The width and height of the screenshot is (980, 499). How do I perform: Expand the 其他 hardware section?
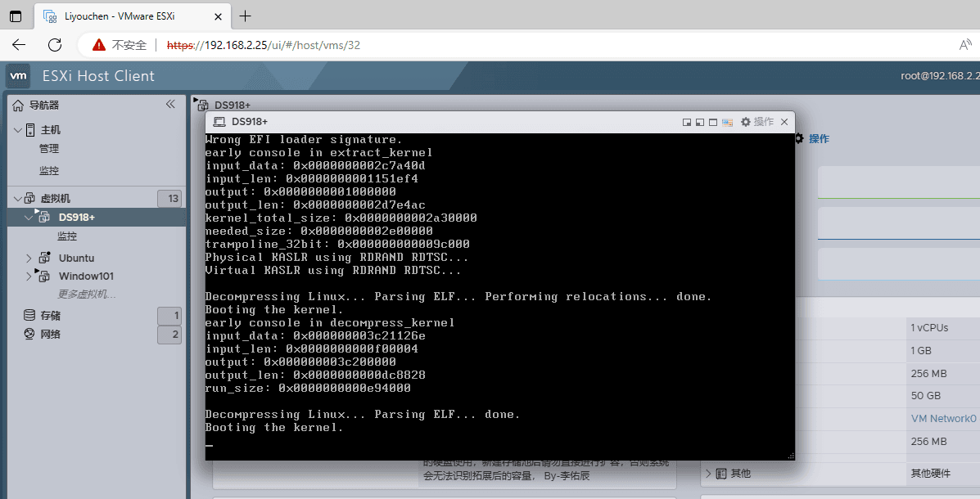click(x=708, y=474)
